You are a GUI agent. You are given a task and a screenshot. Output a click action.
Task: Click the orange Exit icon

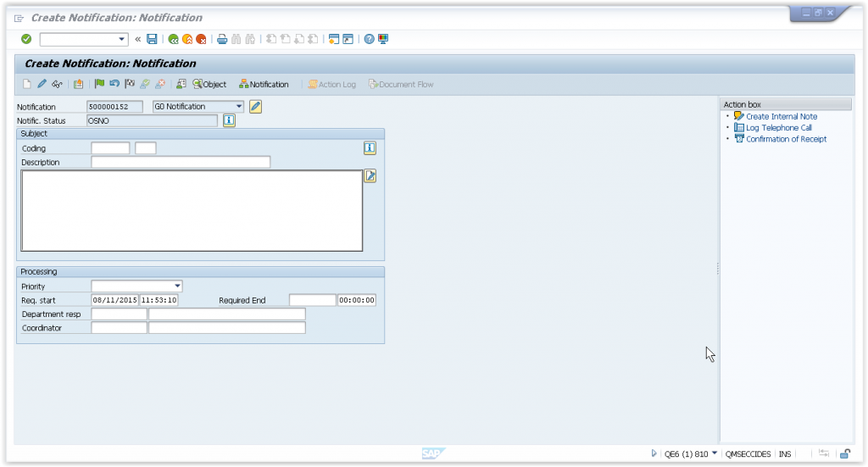187,39
